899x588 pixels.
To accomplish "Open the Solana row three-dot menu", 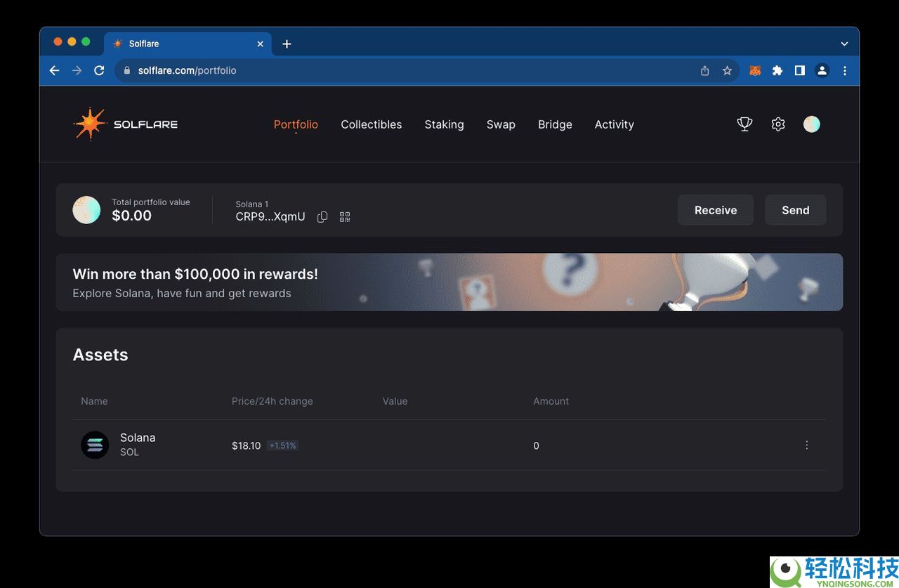I will 806,445.
